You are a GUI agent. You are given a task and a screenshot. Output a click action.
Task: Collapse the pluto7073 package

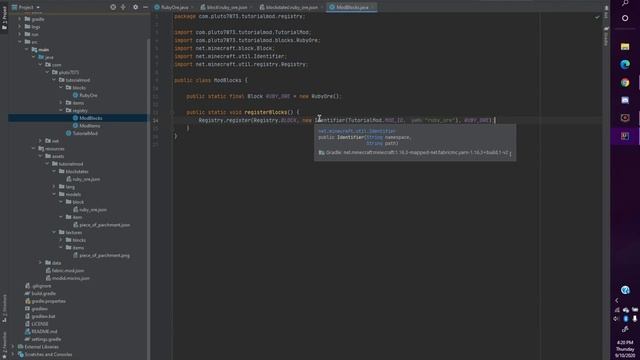click(x=47, y=72)
